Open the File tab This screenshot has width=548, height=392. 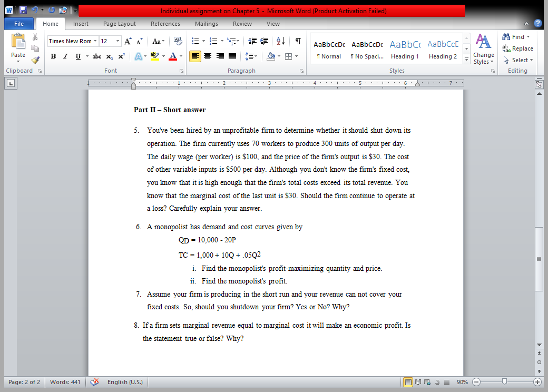click(19, 24)
